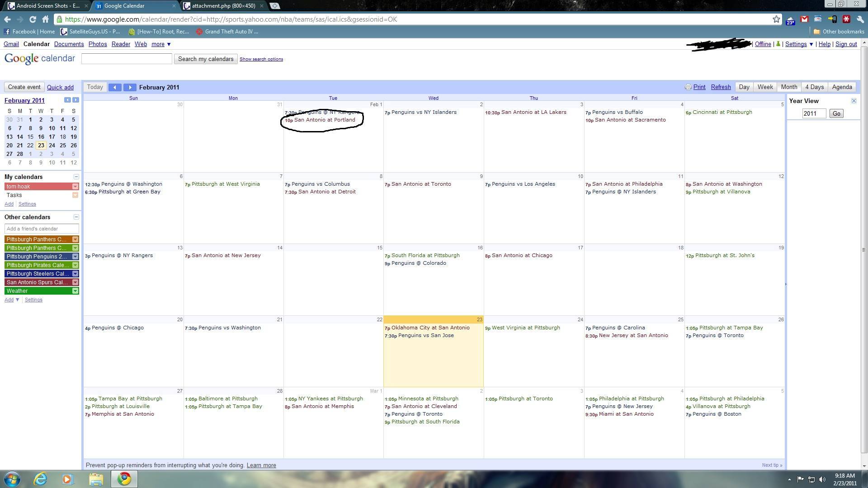Open the Chrome wrench menu
Viewport: 868px width, 488px height.
click(x=860, y=19)
